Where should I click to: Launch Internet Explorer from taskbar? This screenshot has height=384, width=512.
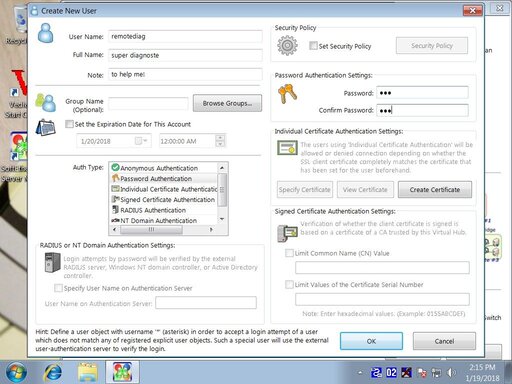pos(53,372)
